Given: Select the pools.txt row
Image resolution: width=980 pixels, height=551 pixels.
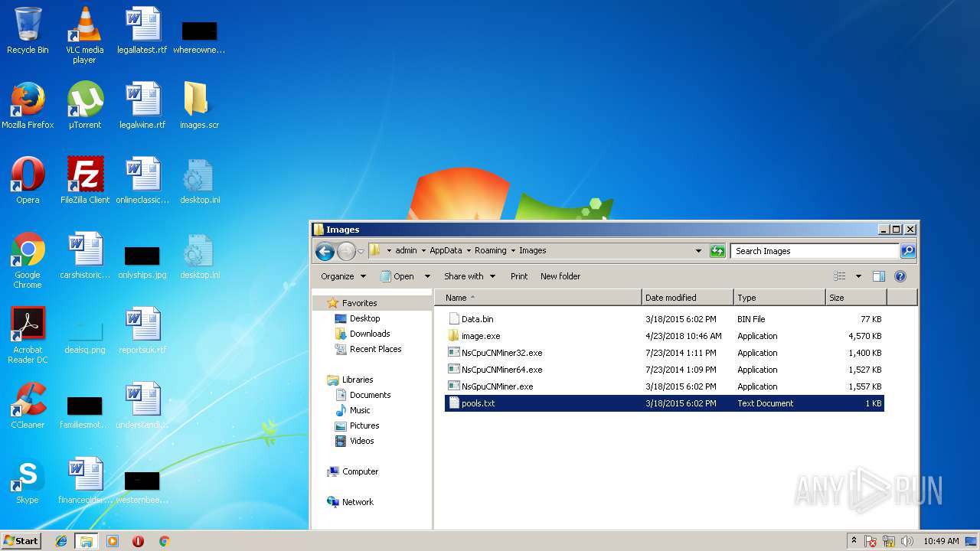Looking at the screenshot, I should (665, 403).
